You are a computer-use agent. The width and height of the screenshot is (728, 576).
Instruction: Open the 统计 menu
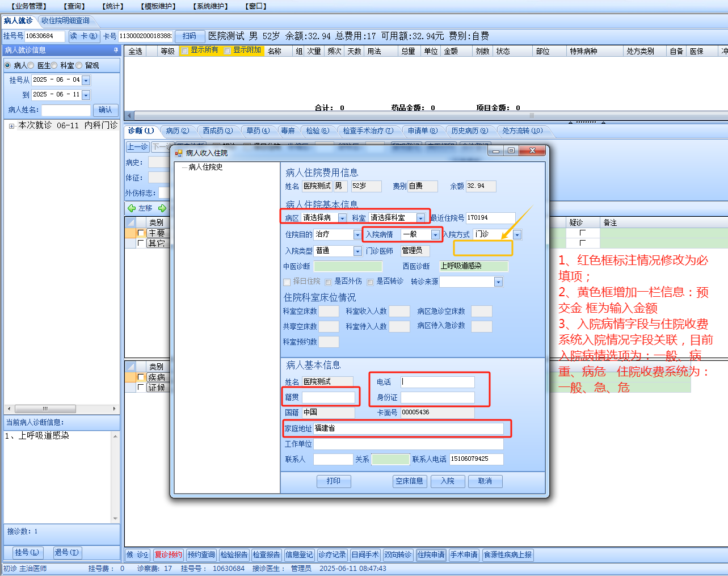pos(113,6)
